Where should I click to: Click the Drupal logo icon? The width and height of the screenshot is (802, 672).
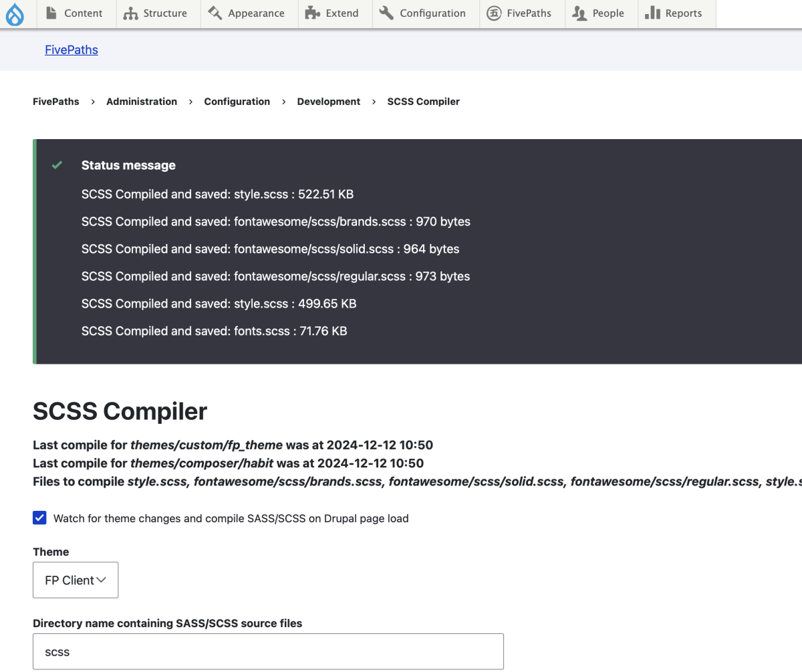pos(15,13)
